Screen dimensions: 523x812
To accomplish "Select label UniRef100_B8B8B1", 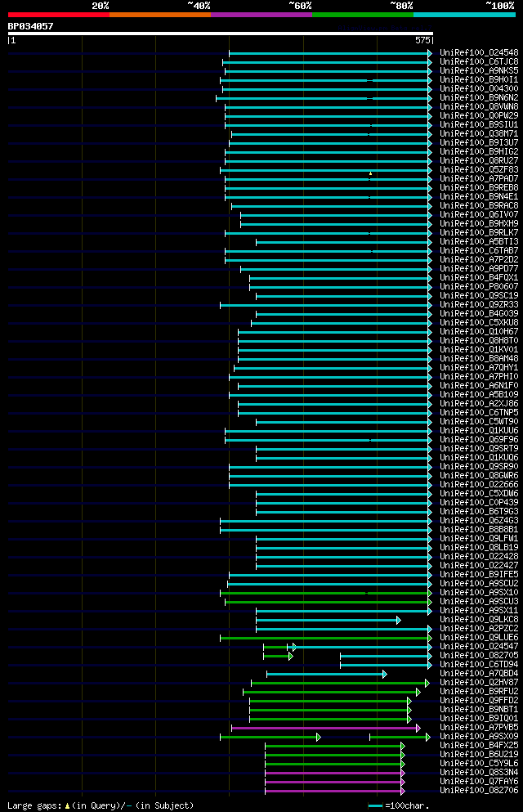I will pyautogui.click(x=479, y=530).
